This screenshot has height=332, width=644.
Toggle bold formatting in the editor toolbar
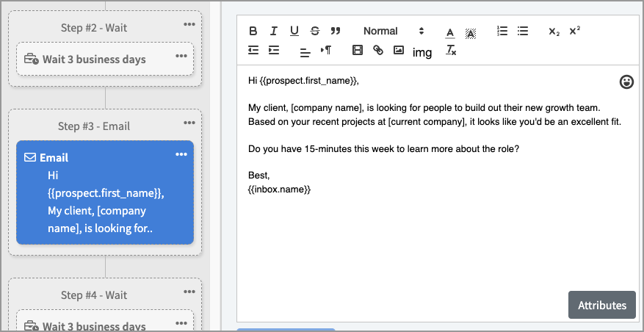[253, 31]
